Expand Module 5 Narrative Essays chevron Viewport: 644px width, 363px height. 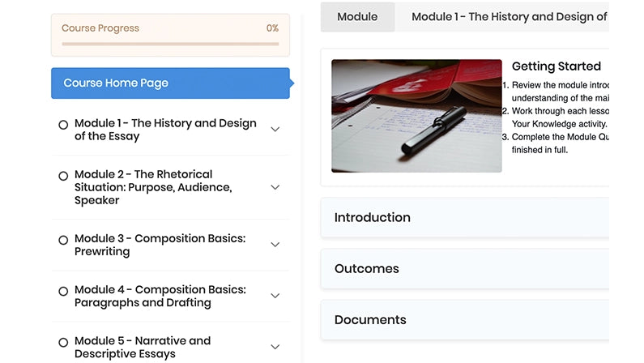275,347
